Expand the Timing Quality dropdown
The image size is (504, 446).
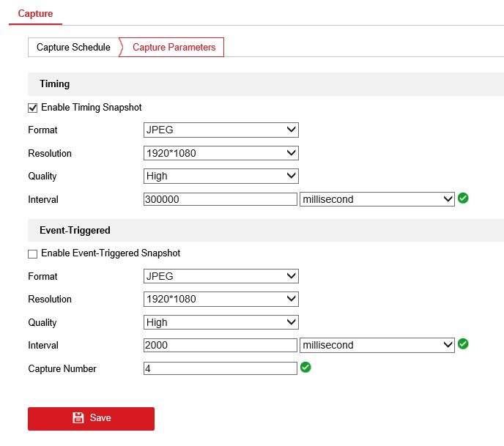(220, 176)
